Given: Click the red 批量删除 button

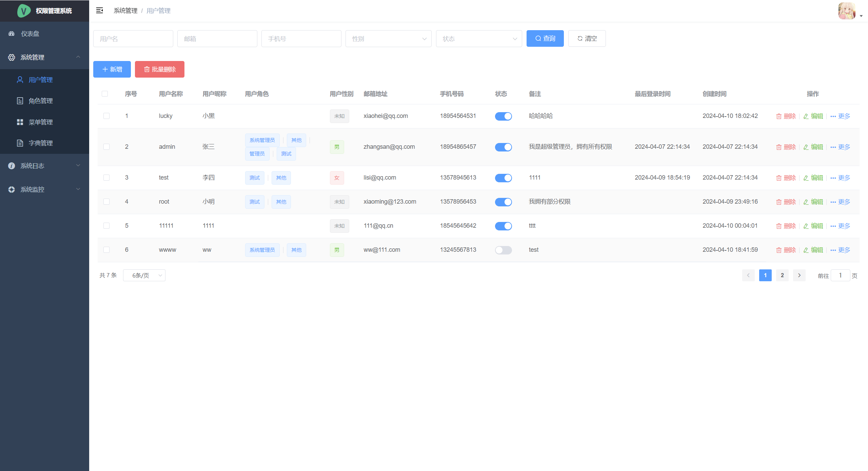Looking at the screenshot, I should pos(160,69).
